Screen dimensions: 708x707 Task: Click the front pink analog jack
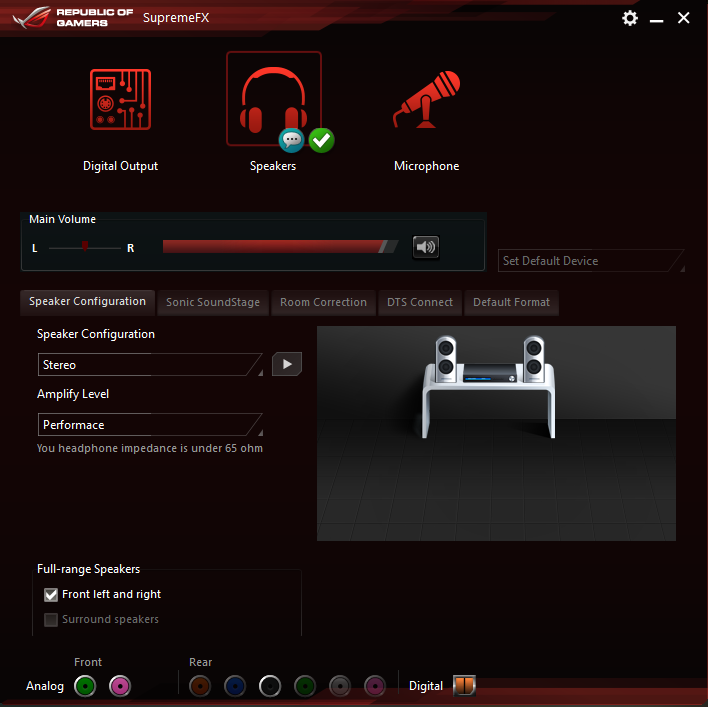(x=120, y=686)
